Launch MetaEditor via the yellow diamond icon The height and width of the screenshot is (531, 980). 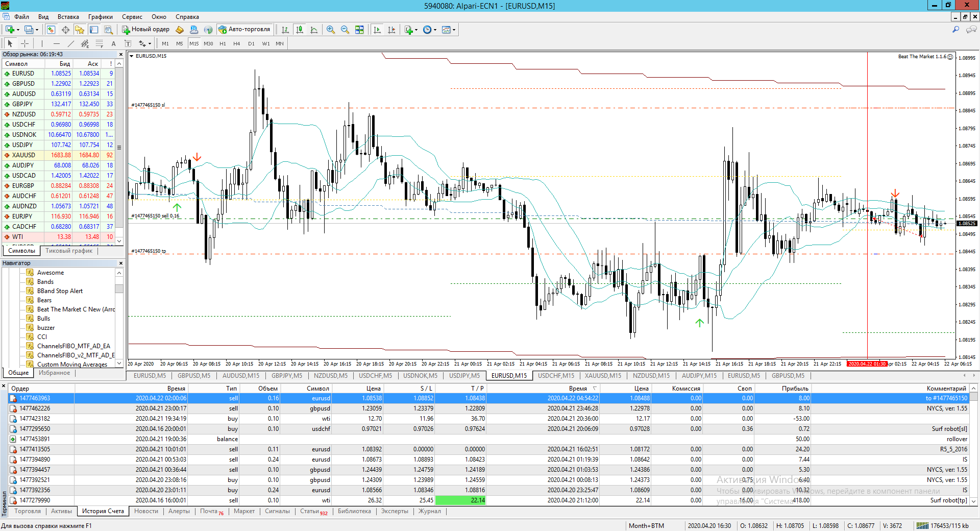pos(180,30)
